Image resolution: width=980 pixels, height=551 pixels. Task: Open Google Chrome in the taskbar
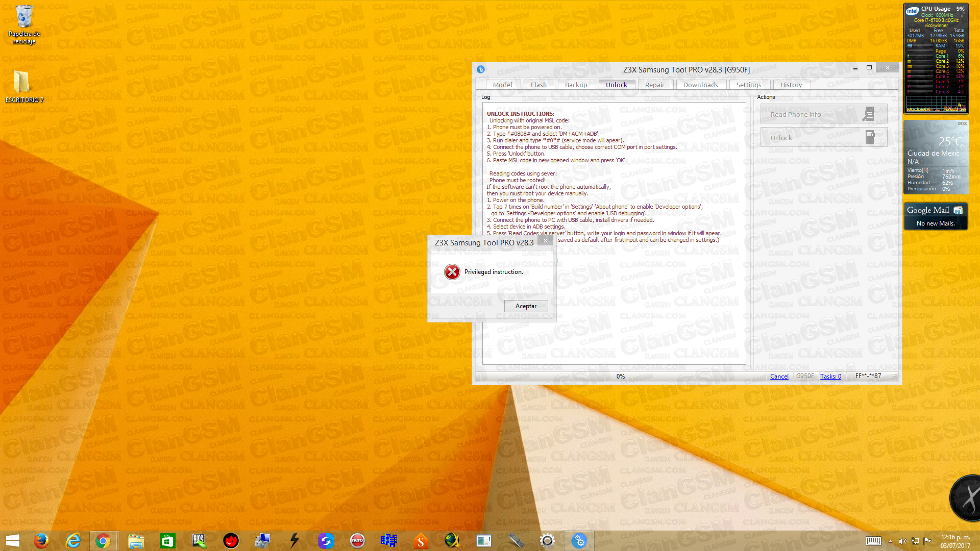(104, 541)
